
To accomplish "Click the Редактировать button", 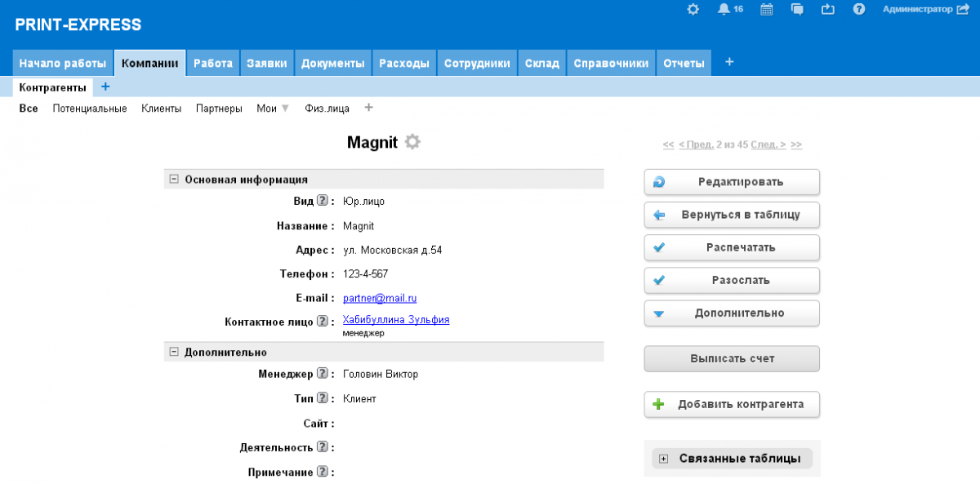I will tap(731, 182).
